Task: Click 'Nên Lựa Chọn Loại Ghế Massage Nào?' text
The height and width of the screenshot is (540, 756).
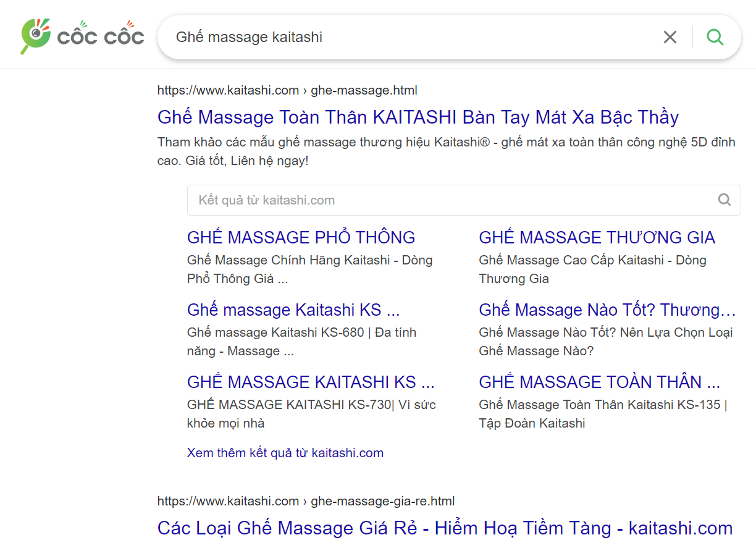Action: tap(606, 342)
